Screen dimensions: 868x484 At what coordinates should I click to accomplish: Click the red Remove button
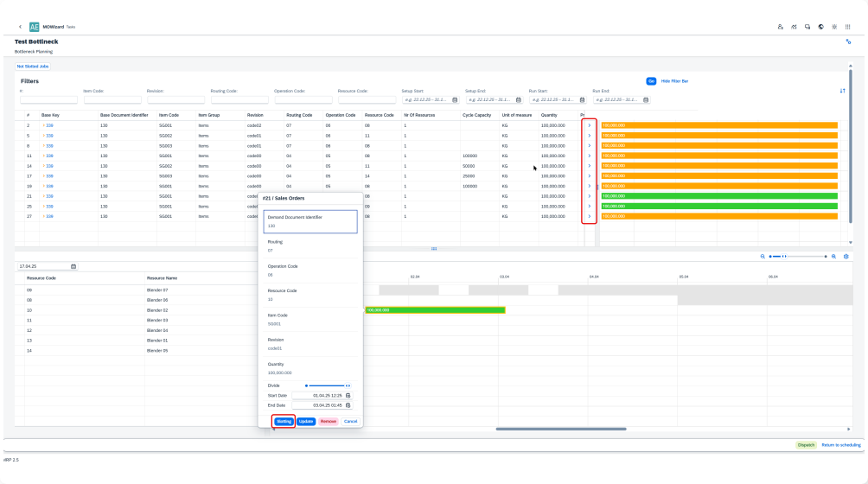coord(329,421)
